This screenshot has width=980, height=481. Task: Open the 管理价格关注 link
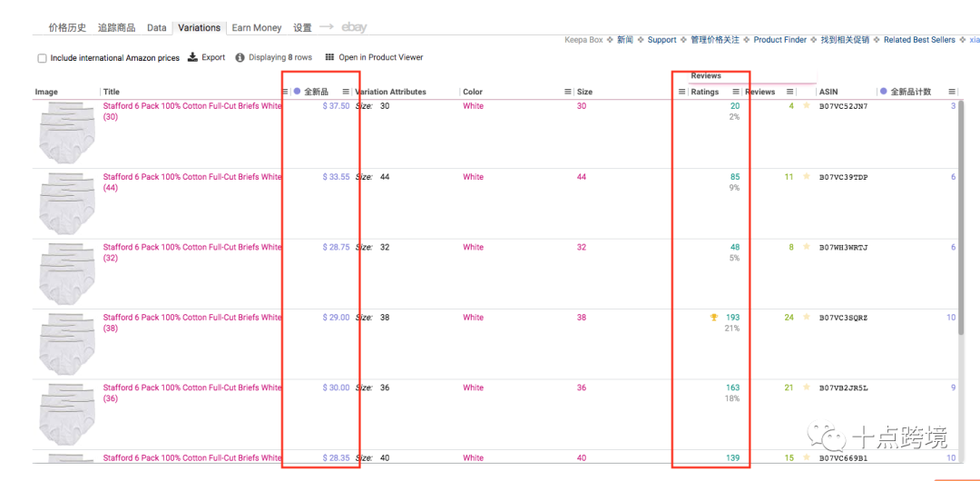coord(715,40)
